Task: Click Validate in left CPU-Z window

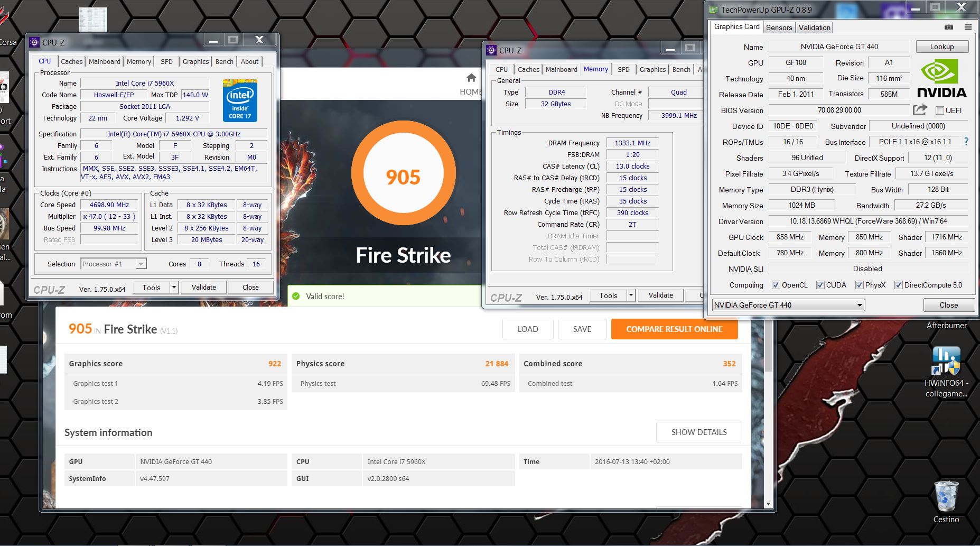Action: click(203, 287)
